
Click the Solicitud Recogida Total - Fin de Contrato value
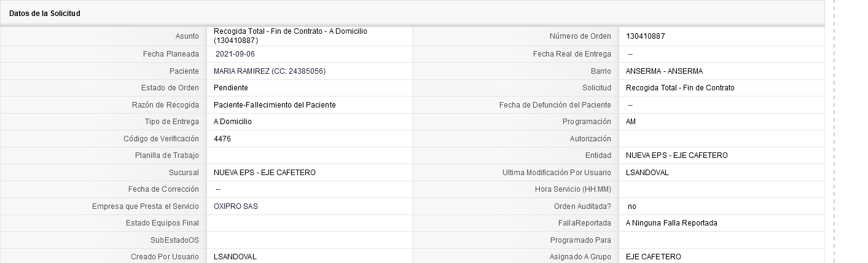pos(680,88)
